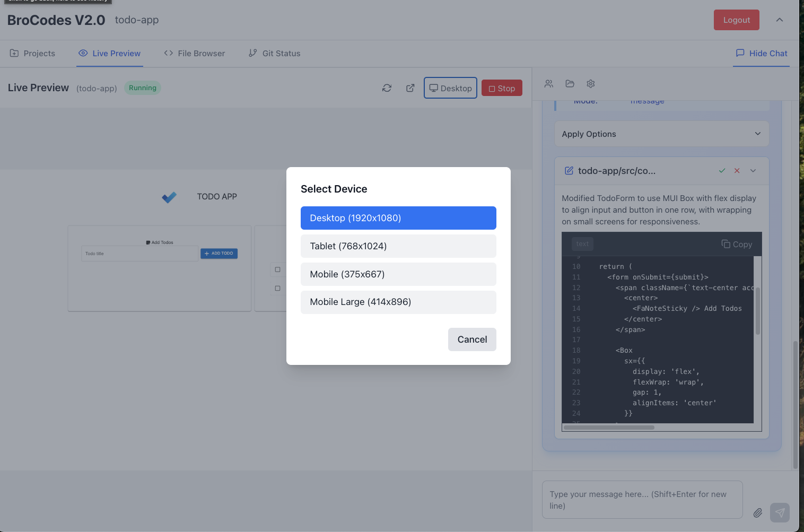The image size is (804, 532).
Task: Open preview in new window icon
Action: (x=410, y=88)
